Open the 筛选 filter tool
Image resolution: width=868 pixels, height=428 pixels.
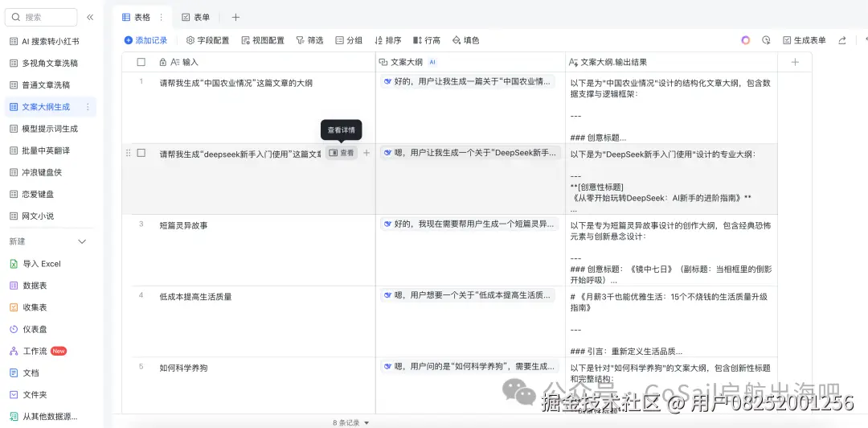(x=309, y=40)
